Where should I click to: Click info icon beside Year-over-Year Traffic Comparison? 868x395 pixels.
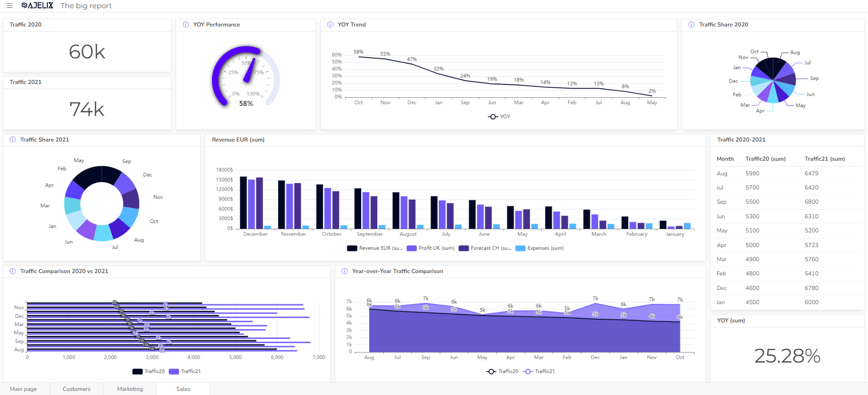click(345, 271)
